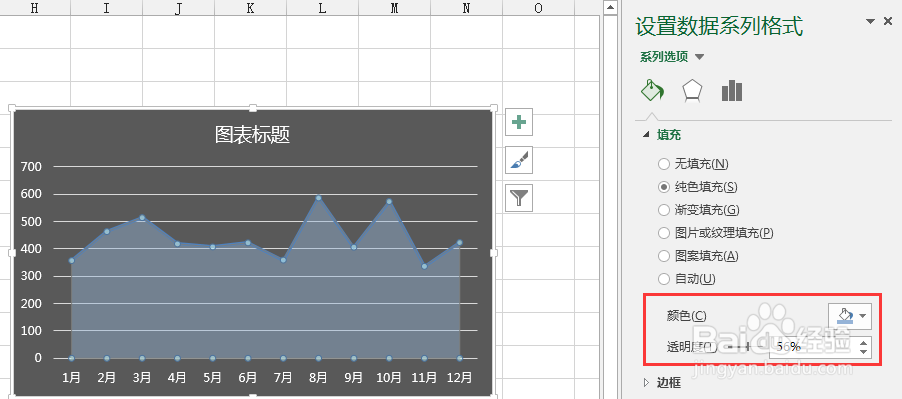This screenshot has width=902, height=399.
Task: Click the 9月 category label
Action: (354, 377)
